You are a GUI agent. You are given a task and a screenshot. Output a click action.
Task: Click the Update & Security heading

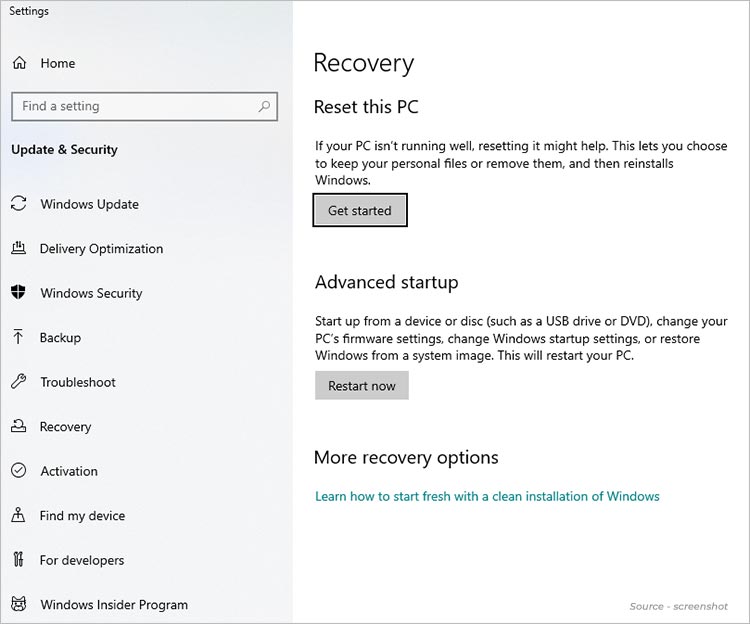(x=64, y=150)
